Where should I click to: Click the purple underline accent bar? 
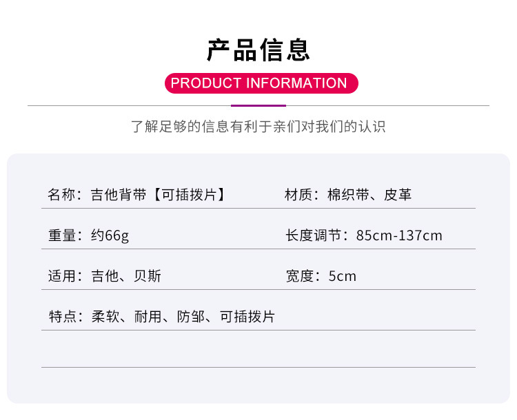(x=258, y=106)
